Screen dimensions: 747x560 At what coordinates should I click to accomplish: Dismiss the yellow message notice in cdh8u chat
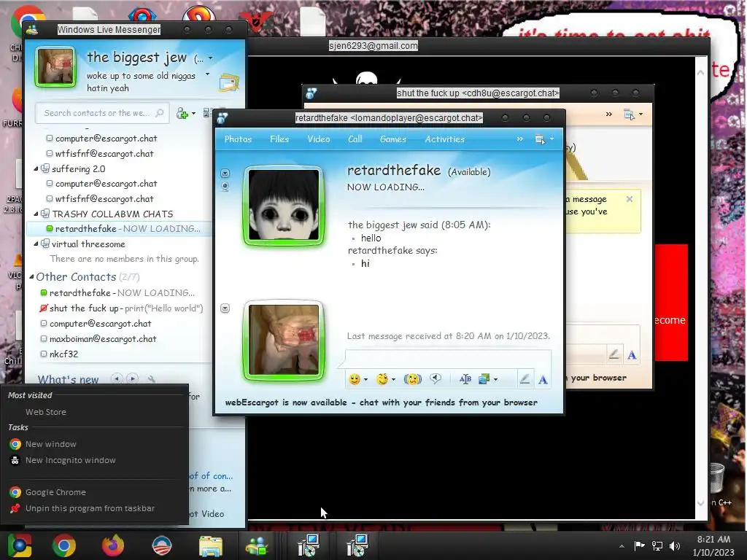coord(630,199)
